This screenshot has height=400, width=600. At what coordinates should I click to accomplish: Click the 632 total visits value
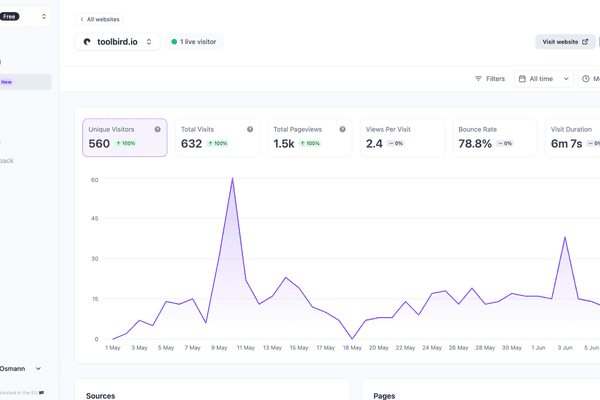pos(191,144)
